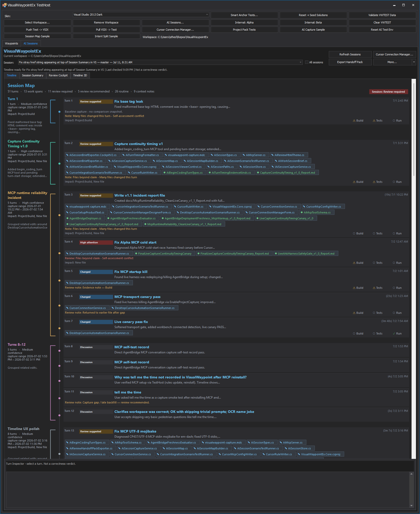Screen dimensions: 420x514
Task: Open the tell me the time turn title
Action: tap(128, 392)
